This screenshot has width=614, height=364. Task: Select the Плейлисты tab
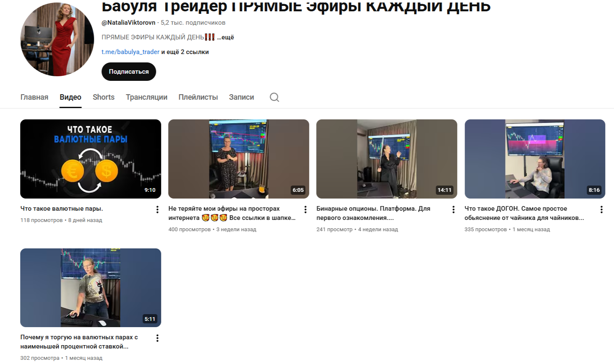pos(198,97)
